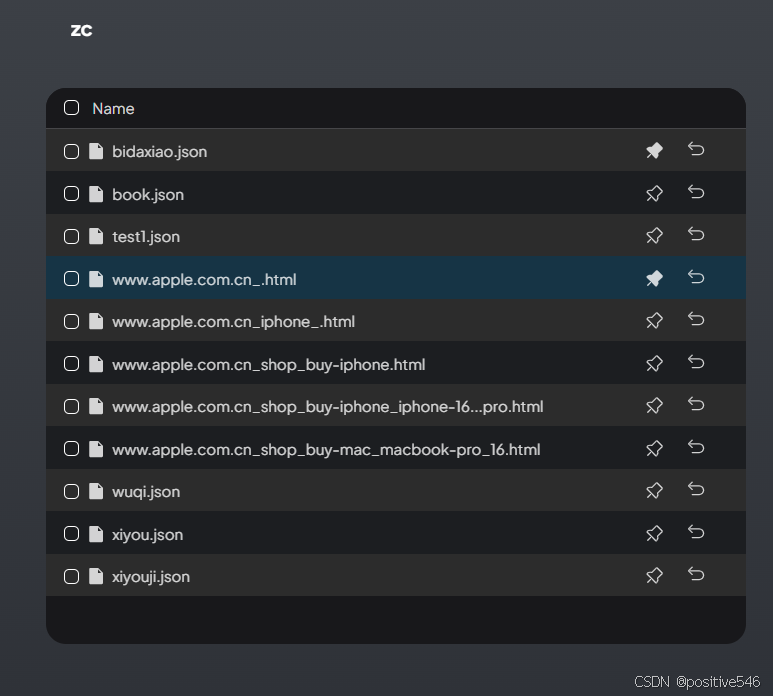Click restore arrow for wuqi.json
The height and width of the screenshot is (696, 773).
pos(696,489)
